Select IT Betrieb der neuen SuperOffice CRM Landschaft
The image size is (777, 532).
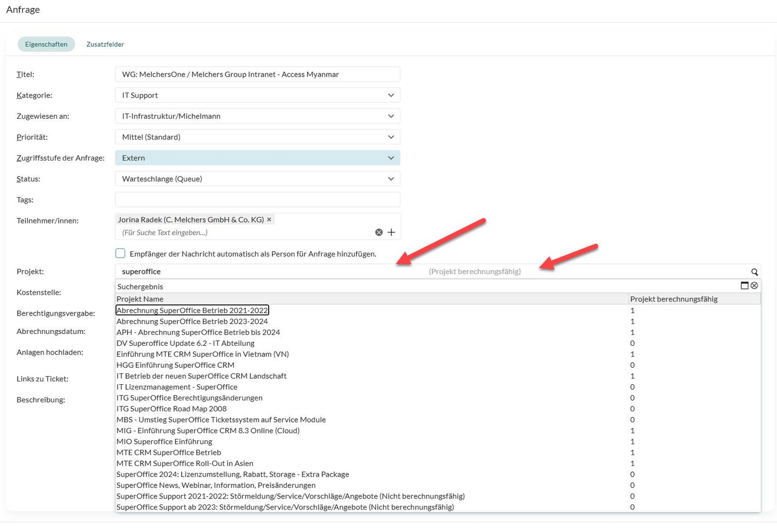tap(438, 376)
